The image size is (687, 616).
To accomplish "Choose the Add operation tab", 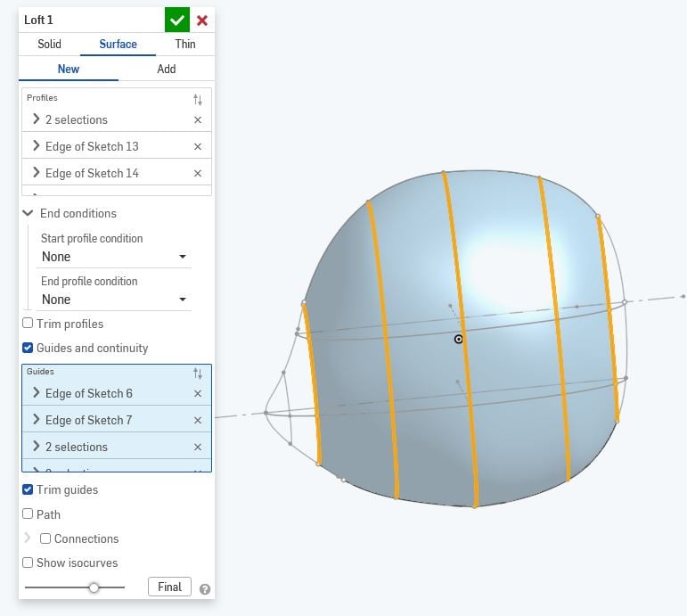I will 167,69.
